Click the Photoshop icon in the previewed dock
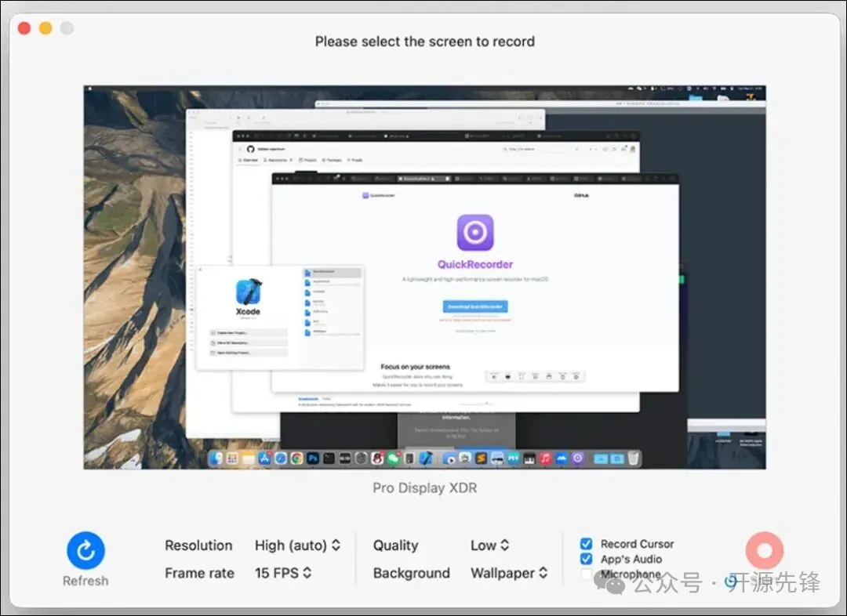Viewport: 847px width, 616px height. 313,458
